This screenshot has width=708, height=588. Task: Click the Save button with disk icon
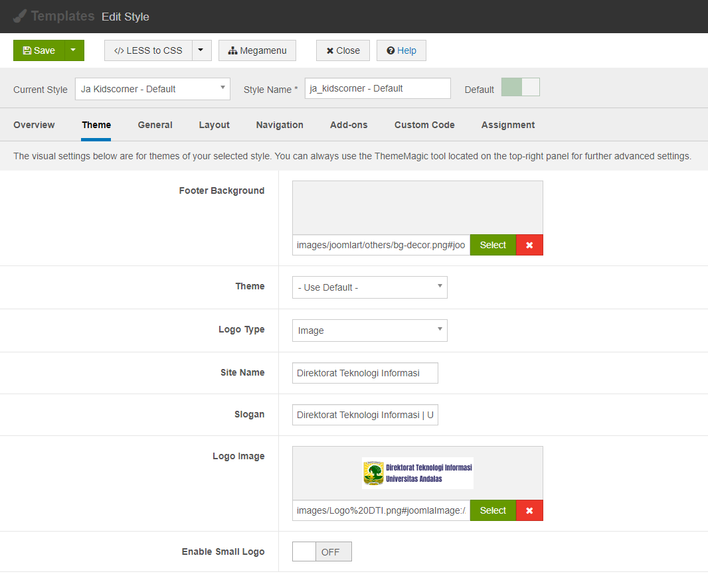(x=39, y=50)
